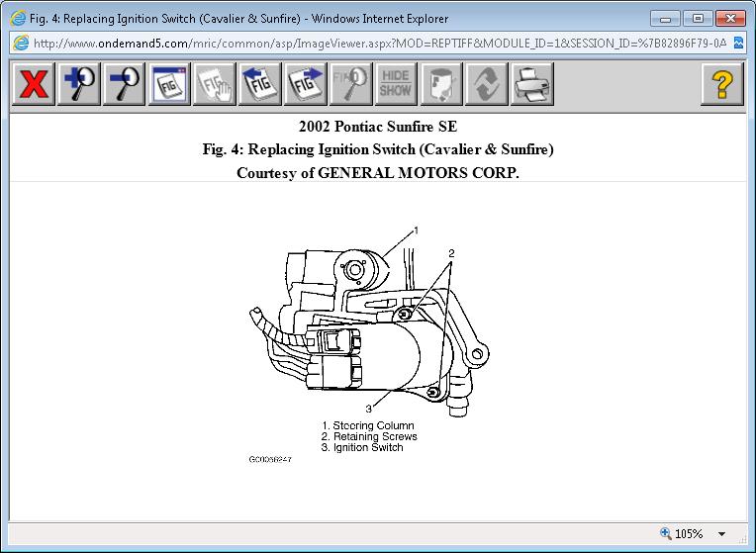
Task: Zoom in with the plus magnifier icon
Action: point(79,84)
